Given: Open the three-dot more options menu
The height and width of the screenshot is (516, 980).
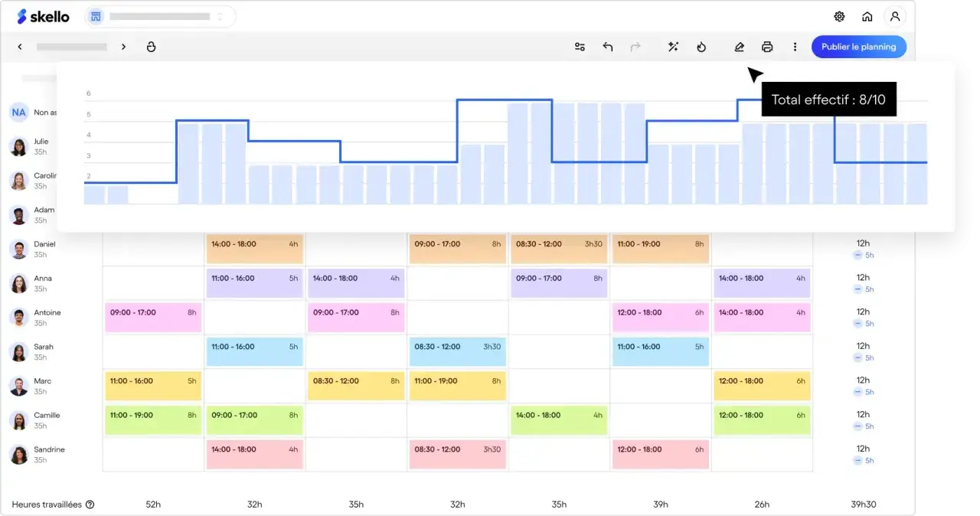Looking at the screenshot, I should [795, 47].
